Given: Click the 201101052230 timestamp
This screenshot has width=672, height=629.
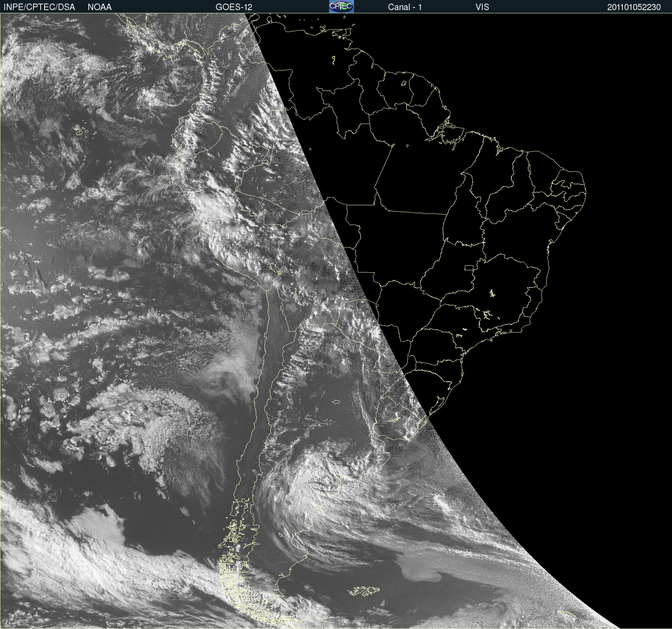Looking at the screenshot, I should [x=634, y=7].
